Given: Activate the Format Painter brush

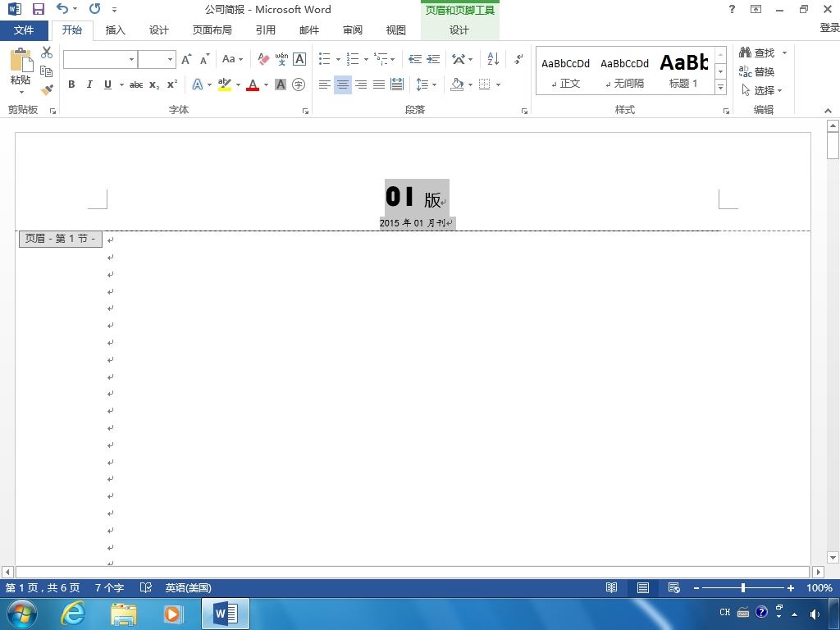Looking at the screenshot, I should pos(47,89).
